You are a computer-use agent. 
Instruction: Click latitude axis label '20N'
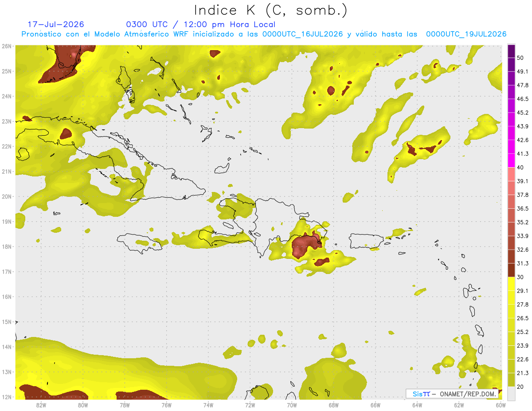click(7, 196)
